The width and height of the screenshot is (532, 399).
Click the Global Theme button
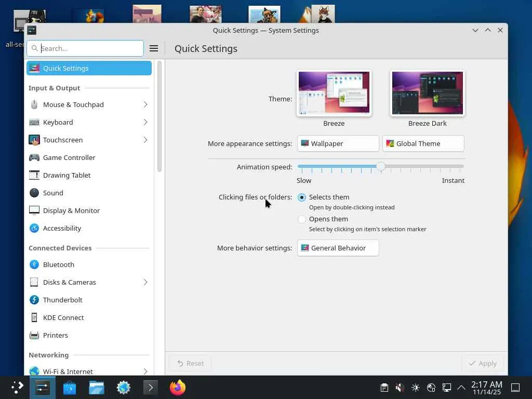[423, 143]
